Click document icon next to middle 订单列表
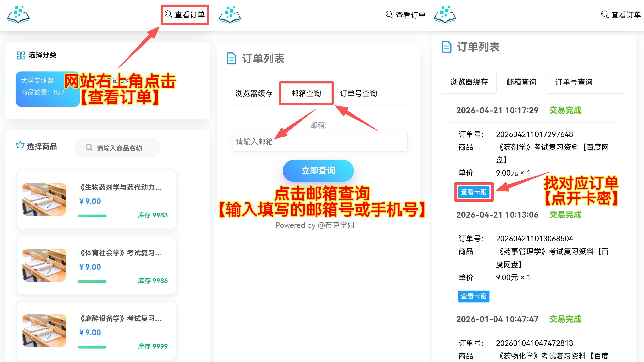The height and width of the screenshot is (362, 644). 231,58
